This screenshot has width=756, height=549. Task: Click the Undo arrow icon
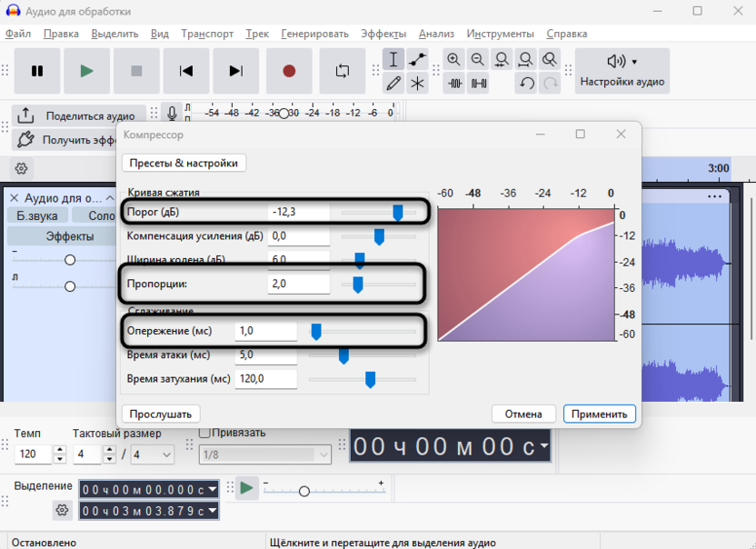526,84
